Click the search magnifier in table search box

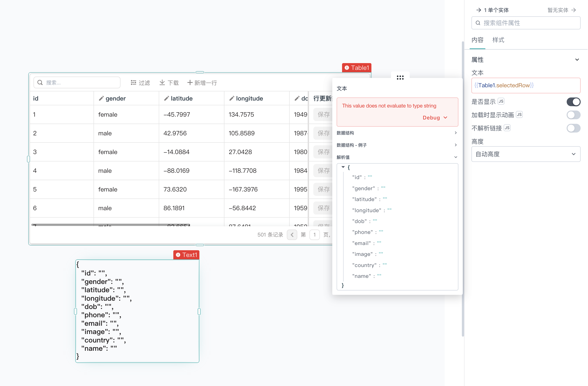(x=40, y=83)
